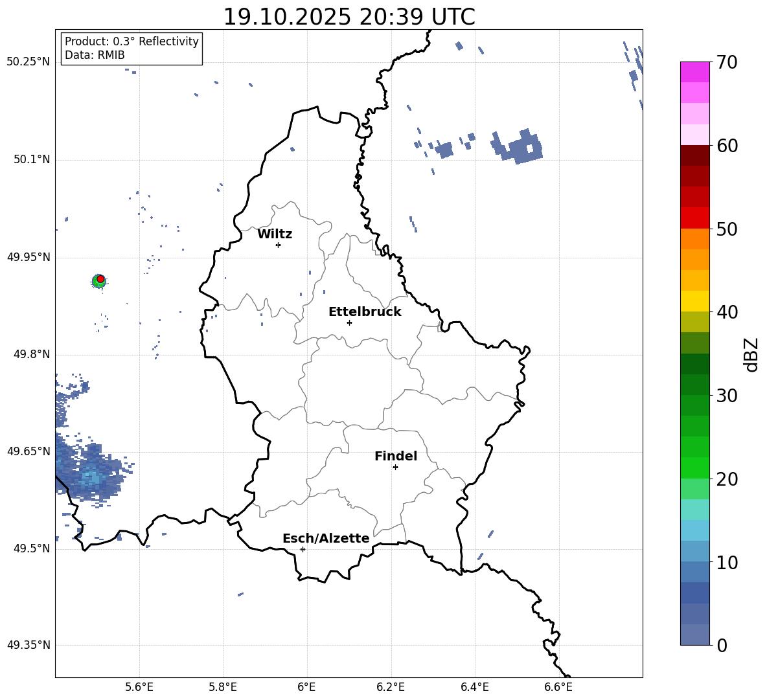
Task: Click the 6.2°E longitude label
Action: click(391, 687)
